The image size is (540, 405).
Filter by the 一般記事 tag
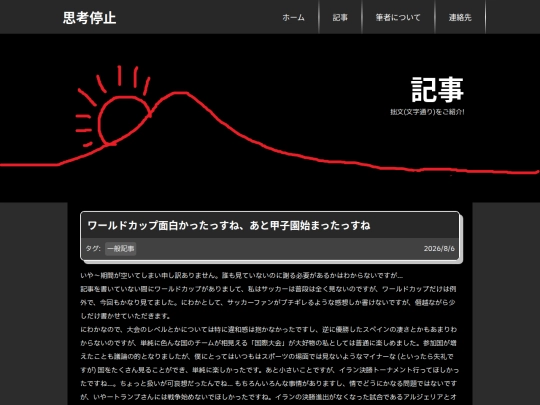[x=121, y=249]
